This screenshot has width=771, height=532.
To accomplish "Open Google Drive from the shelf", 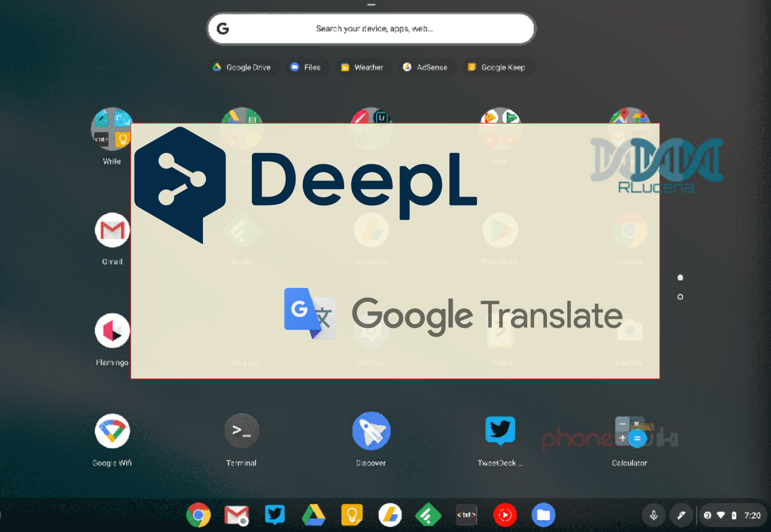I will pyautogui.click(x=314, y=515).
